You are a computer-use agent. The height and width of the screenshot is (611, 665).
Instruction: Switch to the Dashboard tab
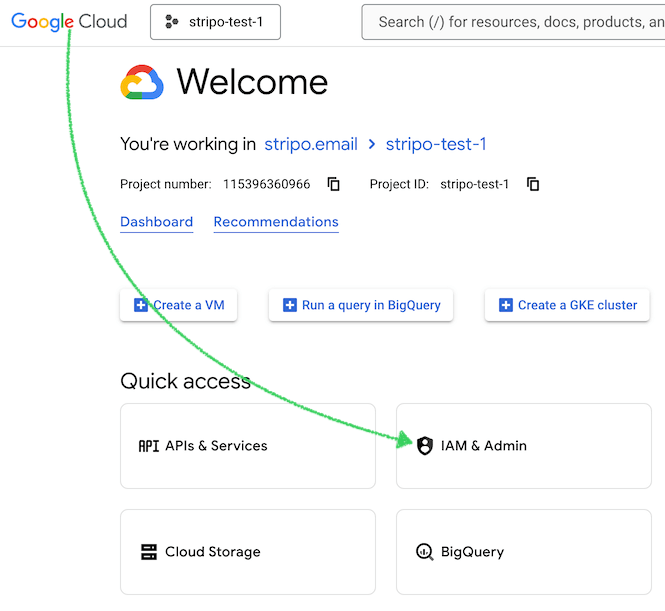click(156, 222)
